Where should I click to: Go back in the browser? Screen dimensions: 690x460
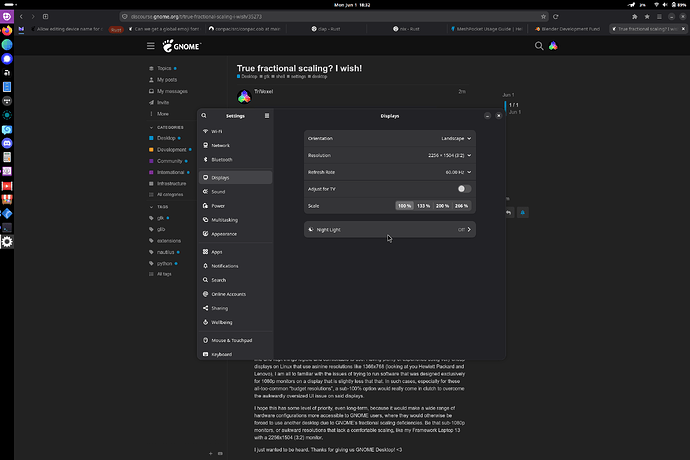click(21, 16)
